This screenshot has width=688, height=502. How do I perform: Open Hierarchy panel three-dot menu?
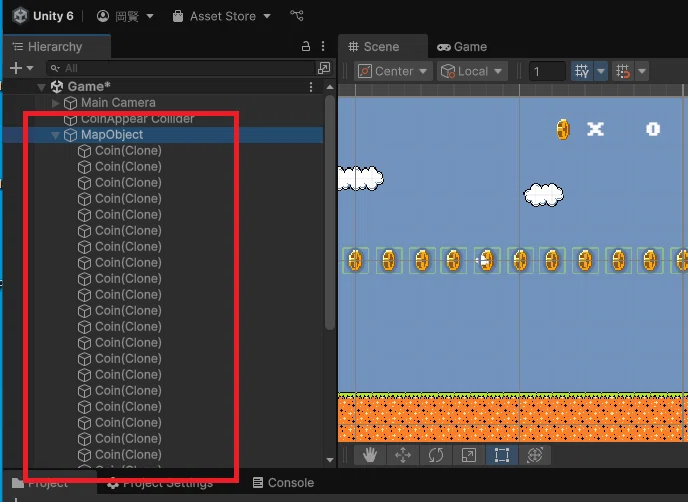click(x=323, y=46)
